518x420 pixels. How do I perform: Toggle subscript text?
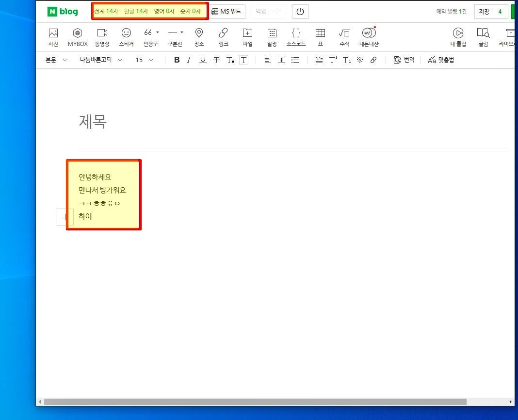[346, 60]
